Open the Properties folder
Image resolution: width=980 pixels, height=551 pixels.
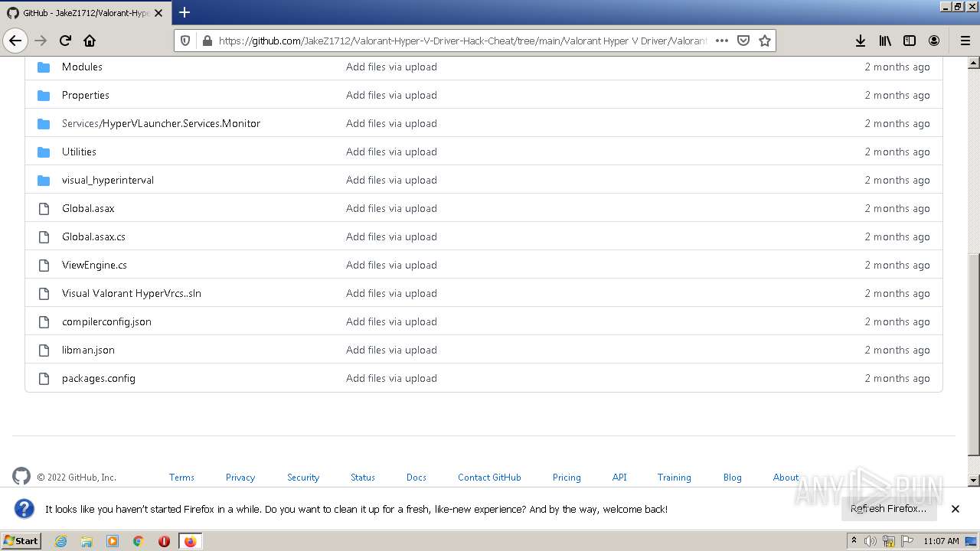click(x=86, y=95)
